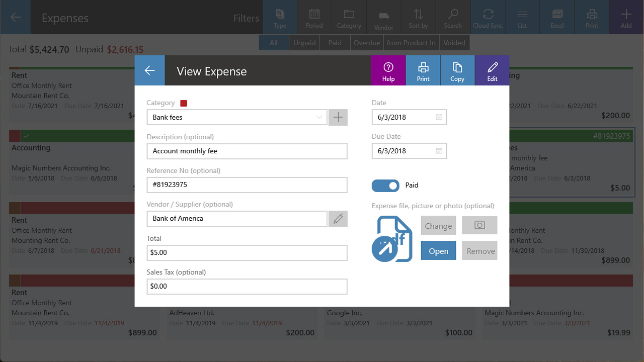The width and height of the screenshot is (644, 362).
Task: Add a new category with plus button
Action: coord(338,117)
